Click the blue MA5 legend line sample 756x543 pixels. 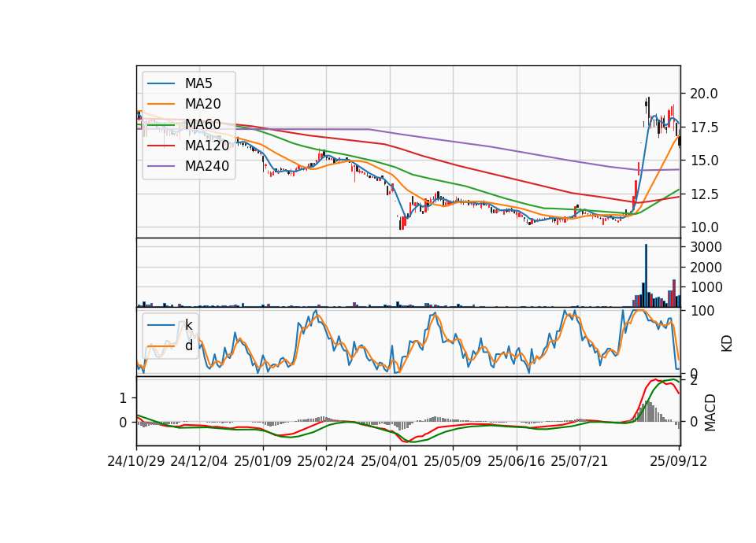point(161,83)
